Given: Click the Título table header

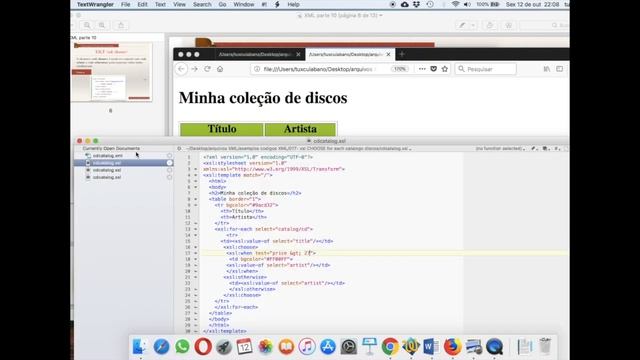Looking at the screenshot, I should click(222, 129).
